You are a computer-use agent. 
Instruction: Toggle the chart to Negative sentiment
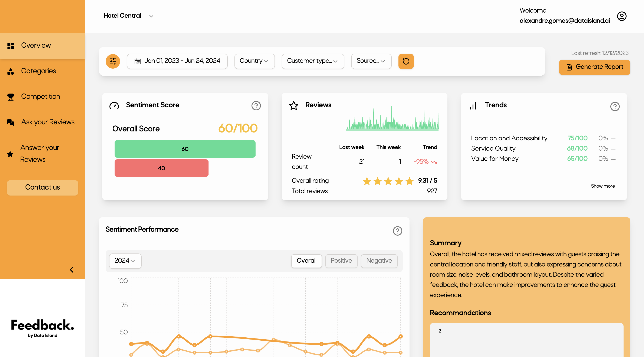[x=379, y=261]
